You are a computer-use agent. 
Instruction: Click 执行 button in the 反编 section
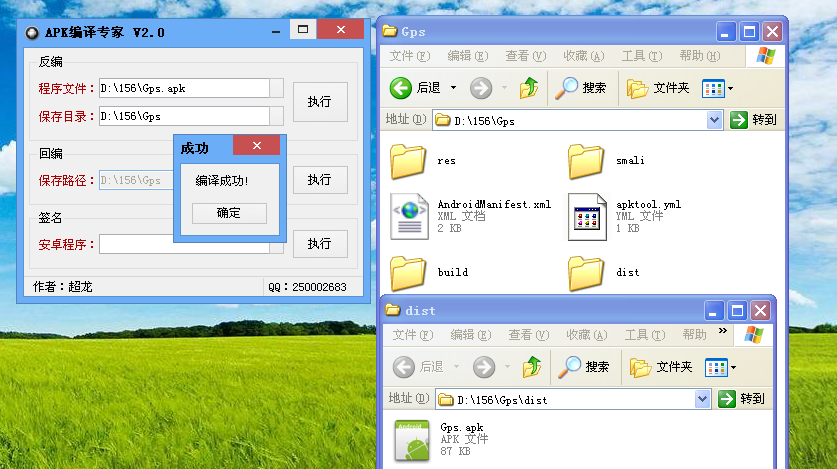click(319, 101)
